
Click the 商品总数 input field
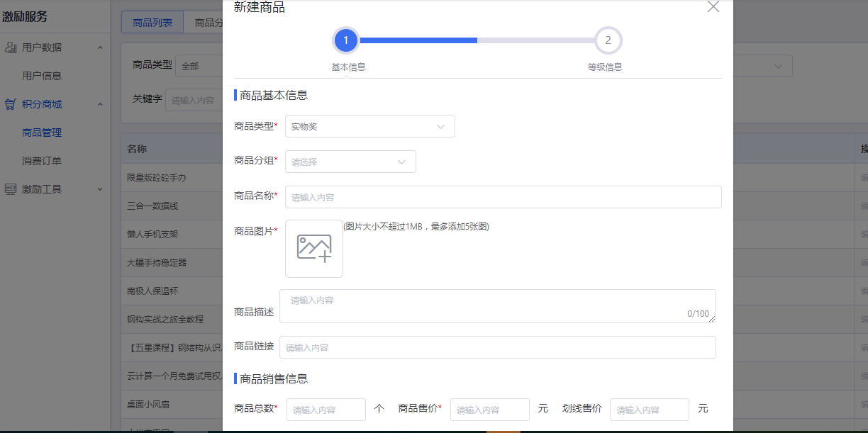click(x=325, y=410)
